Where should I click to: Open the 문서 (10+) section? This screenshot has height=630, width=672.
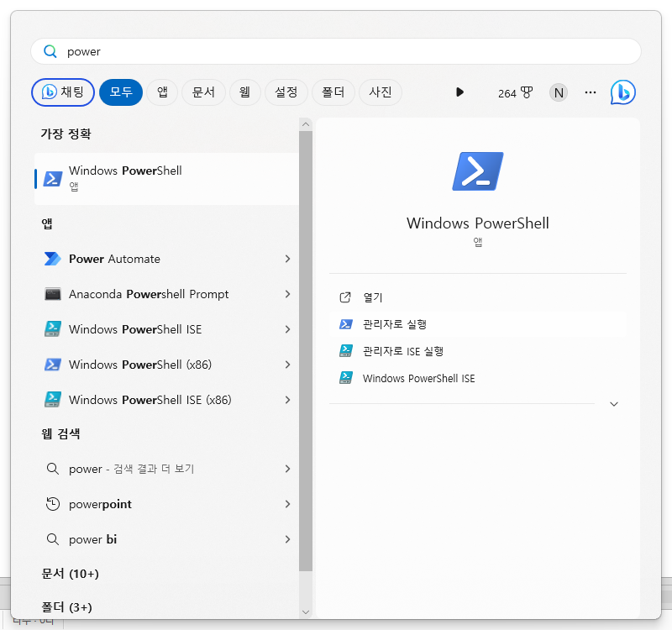coord(70,574)
